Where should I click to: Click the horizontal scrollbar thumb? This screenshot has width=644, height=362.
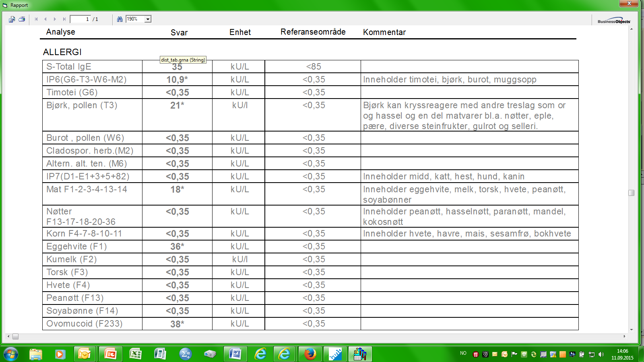[15, 336]
